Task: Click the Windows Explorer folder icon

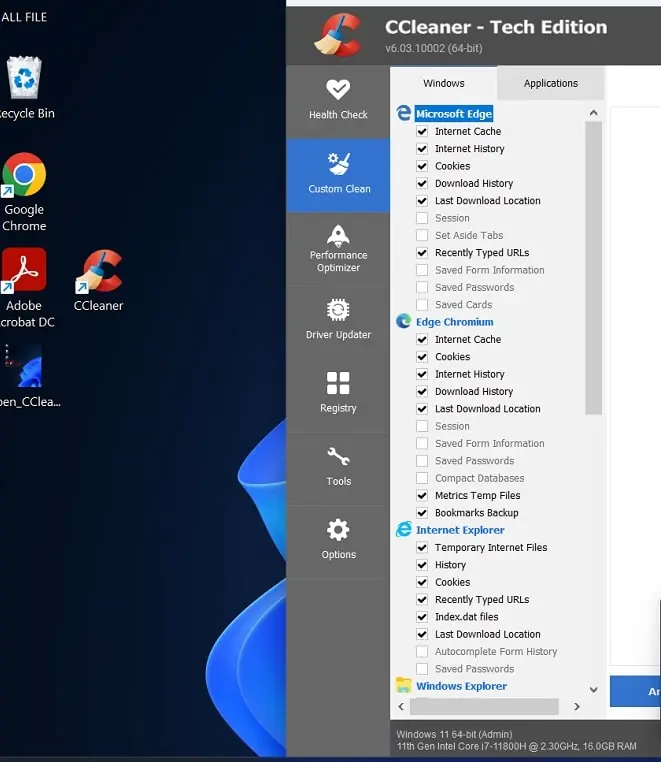Action: pos(403,685)
